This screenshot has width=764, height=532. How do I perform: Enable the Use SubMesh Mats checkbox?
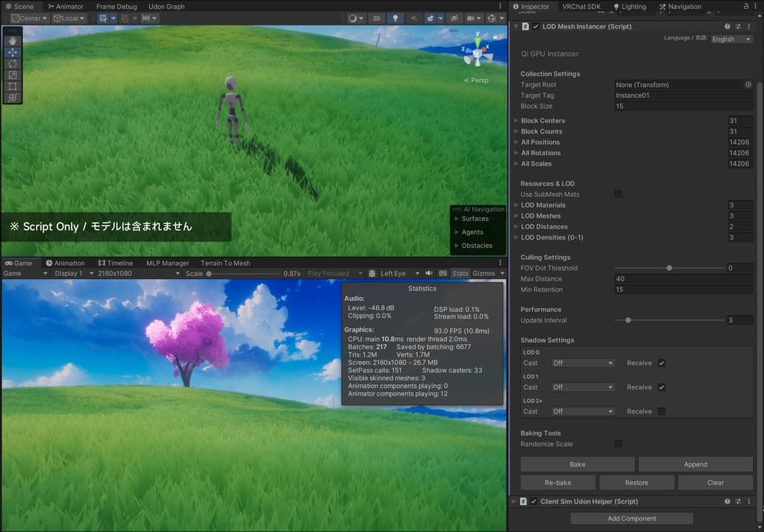618,194
